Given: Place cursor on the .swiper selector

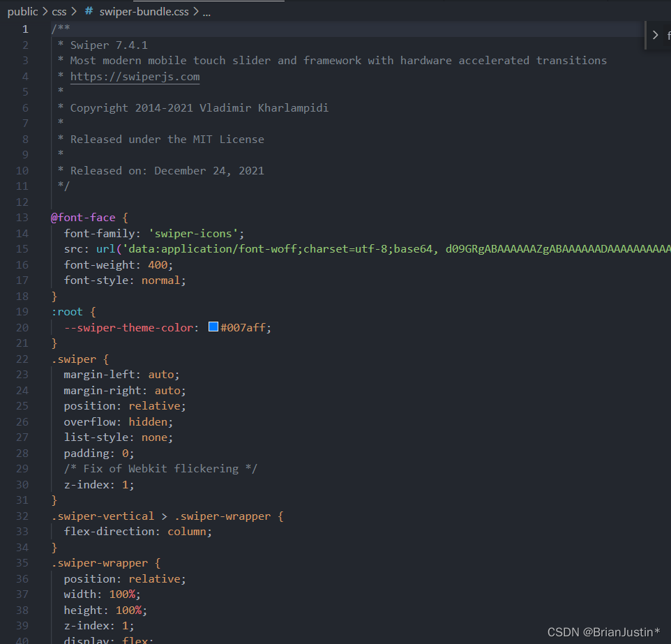Looking at the screenshot, I should pyautogui.click(x=73, y=359).
